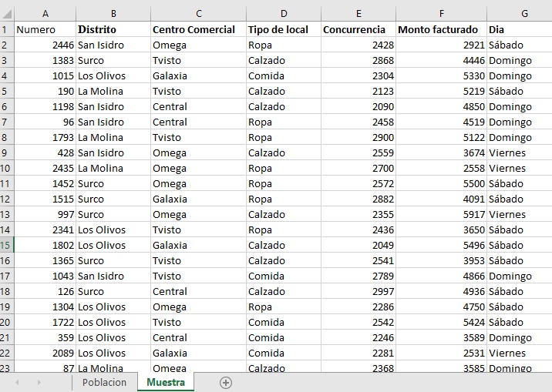Image resolution: width=552 pixels, height=392 pixels.
Task: Click concurrencia value 2997
Action: (x=358, y=291)
